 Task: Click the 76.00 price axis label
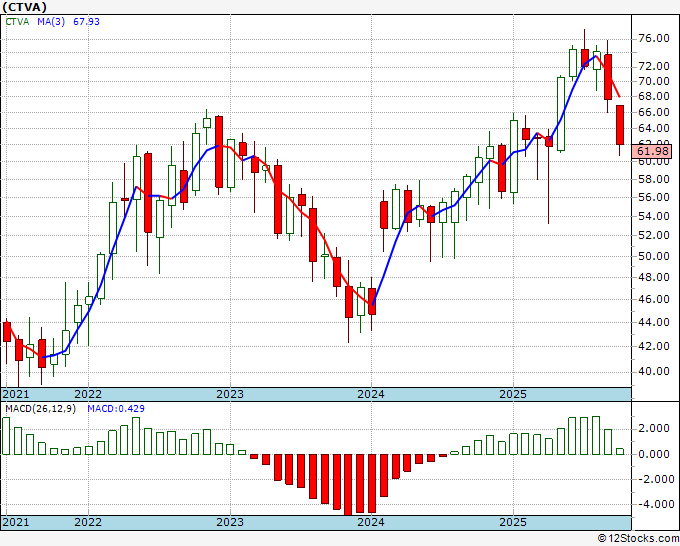click(x=654, y=38)
